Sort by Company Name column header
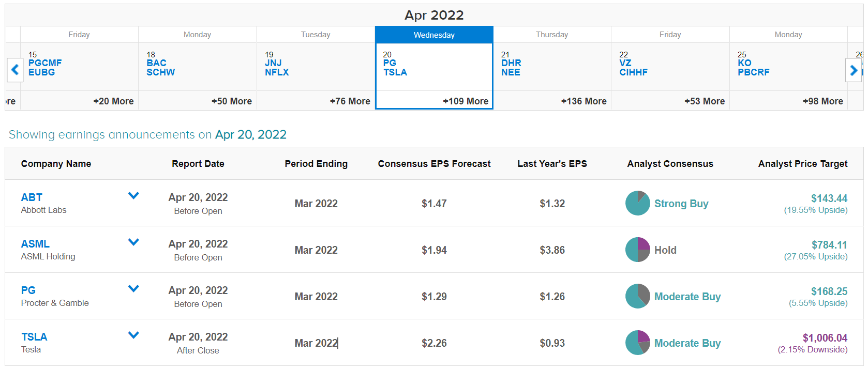 point(56,164)
